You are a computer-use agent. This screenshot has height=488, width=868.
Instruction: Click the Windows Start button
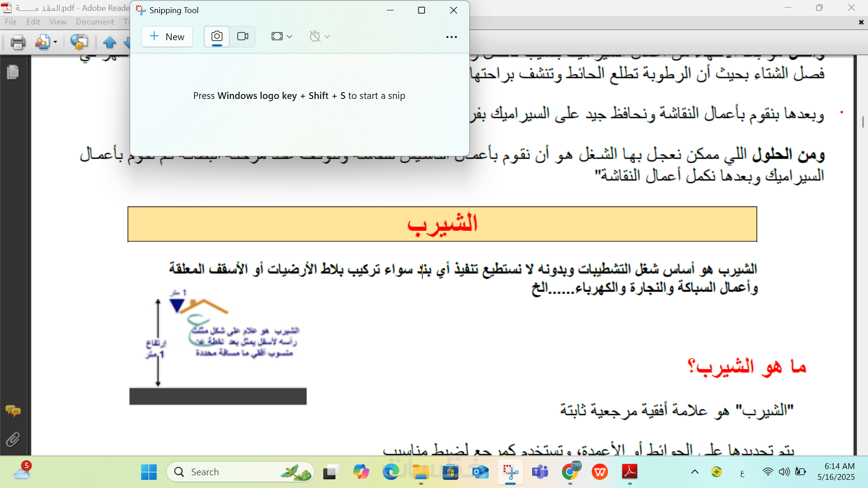[x=149, y=472]
